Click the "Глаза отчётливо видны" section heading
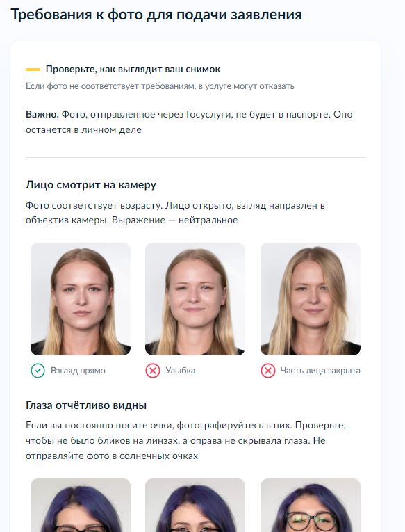This screenshot has width=405, height=532. click(x=86, y=405)
